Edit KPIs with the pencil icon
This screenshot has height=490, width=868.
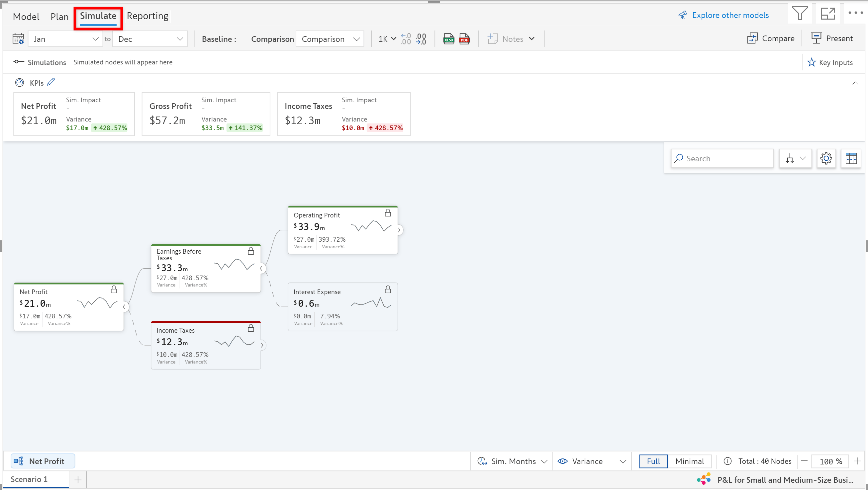(x=51, y=82)
